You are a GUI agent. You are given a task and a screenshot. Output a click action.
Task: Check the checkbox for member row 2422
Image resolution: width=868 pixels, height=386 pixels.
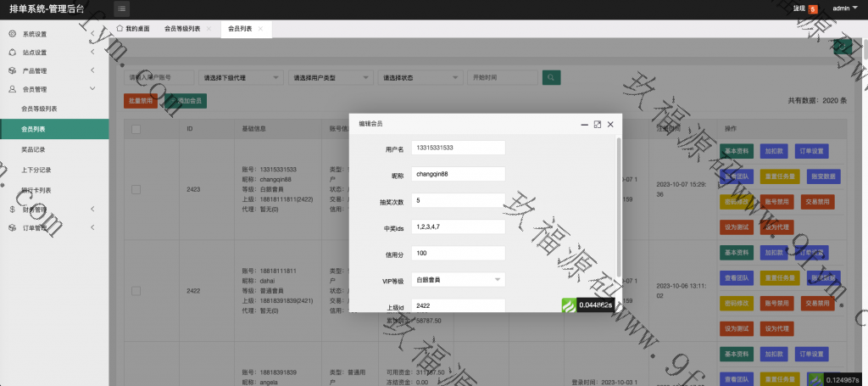point(136,290)
